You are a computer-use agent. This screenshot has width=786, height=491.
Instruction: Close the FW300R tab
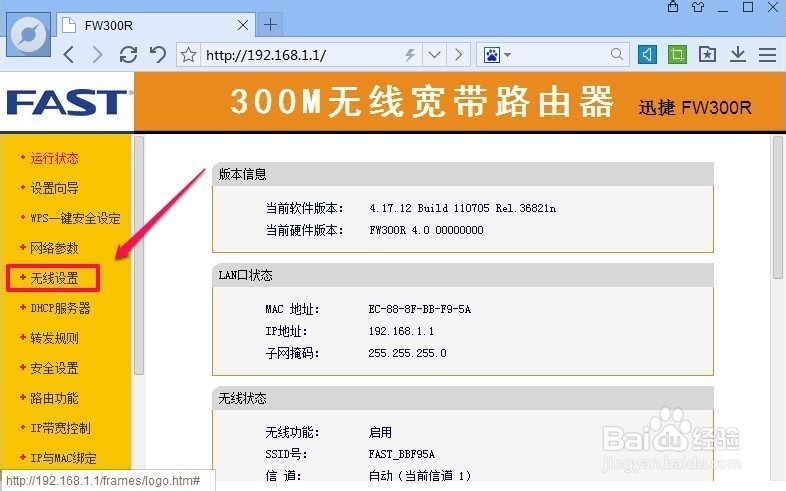tap(243, 25)
